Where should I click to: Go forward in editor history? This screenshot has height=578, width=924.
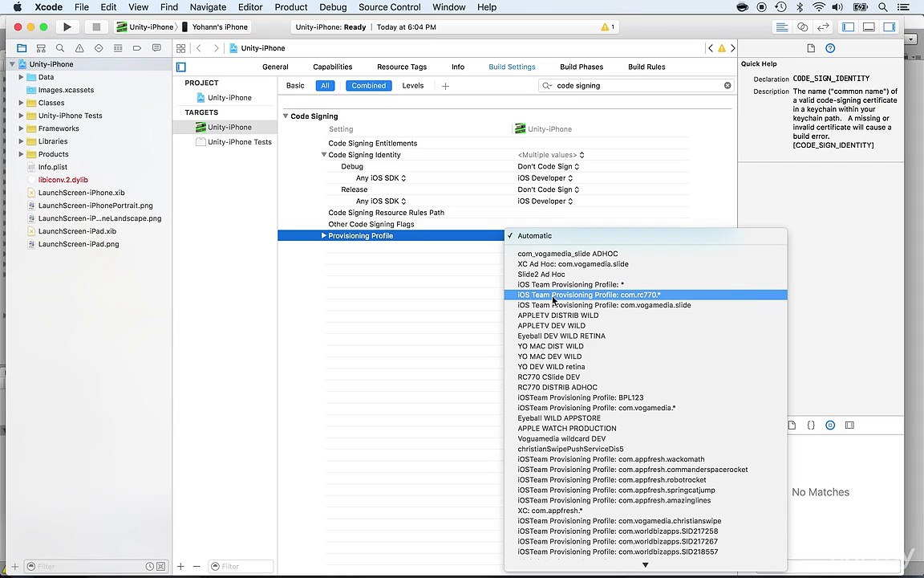(x=217, y=48)
